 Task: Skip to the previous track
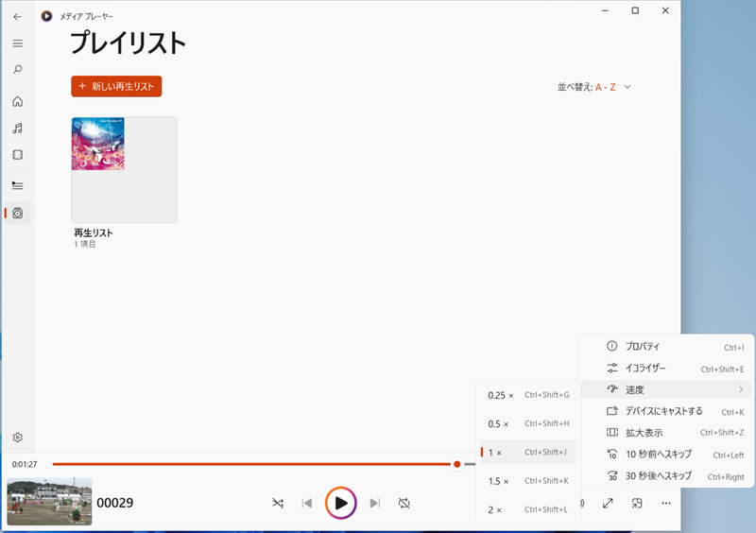[x=306, y=504]
